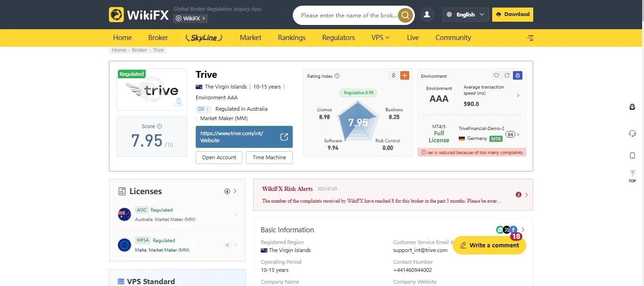Click the WikiFX Risk Alerts heading
Screen dimensions: 644x286
(287, 188)
